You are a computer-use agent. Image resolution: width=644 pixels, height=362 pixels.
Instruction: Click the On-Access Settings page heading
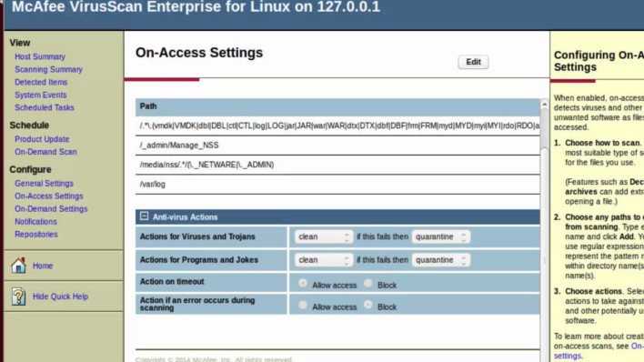(199, 53)
